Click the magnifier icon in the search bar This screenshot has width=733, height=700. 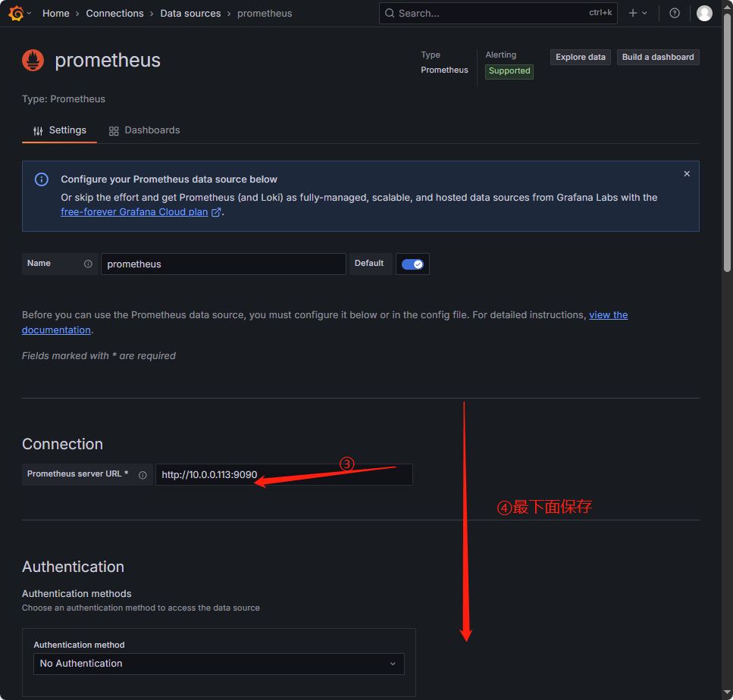click(x=390, y=13)
